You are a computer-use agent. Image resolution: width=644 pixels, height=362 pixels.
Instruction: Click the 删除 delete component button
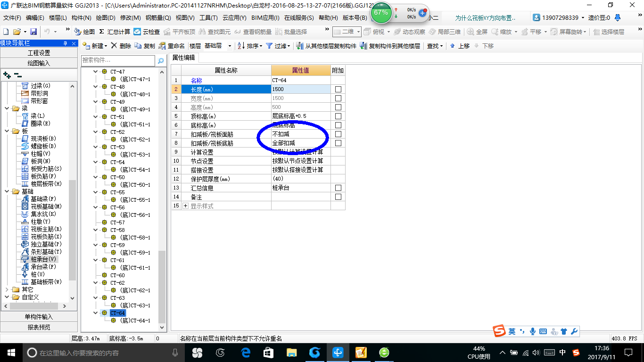coord(121,46)
